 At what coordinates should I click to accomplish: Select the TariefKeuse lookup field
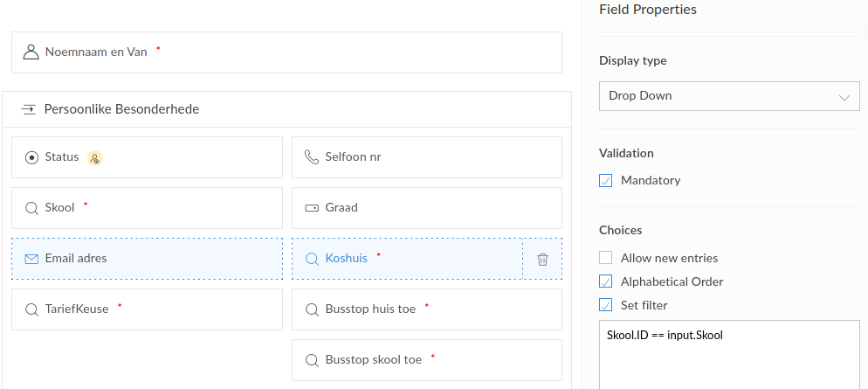(x=147, y=309)
